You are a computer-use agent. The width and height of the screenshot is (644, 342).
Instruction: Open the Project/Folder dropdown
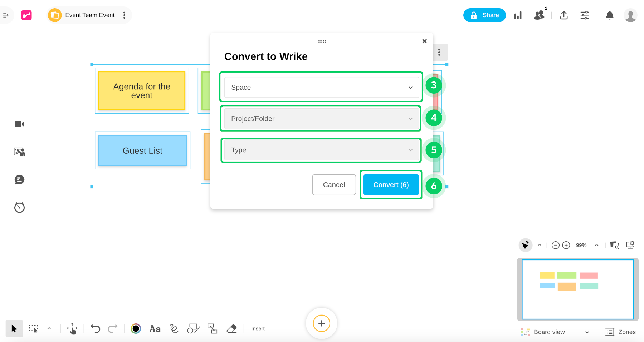point(321,119)
